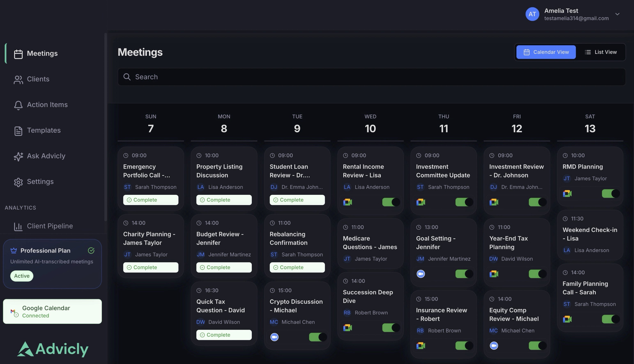Open the Meetings calendar icon in sidebar
The height and width of the screenshot is (364, 634).
(x=18, y=53)
